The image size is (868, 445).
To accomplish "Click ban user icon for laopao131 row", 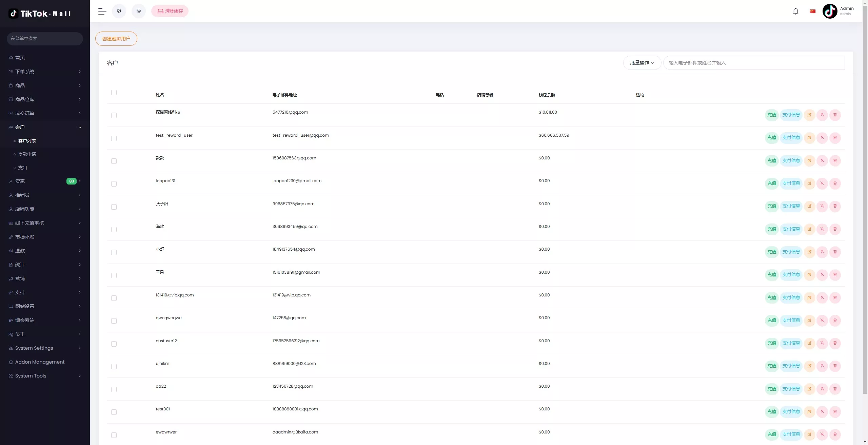I will 822,183.
